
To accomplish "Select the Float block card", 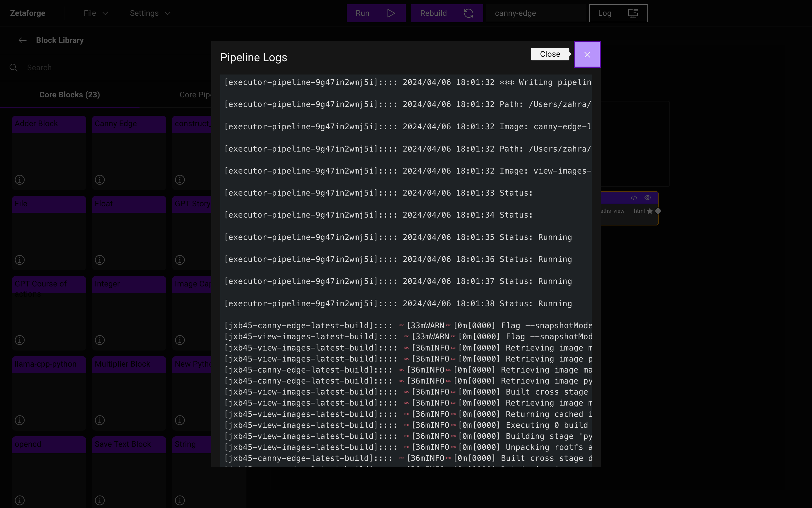I will [129, 233].
